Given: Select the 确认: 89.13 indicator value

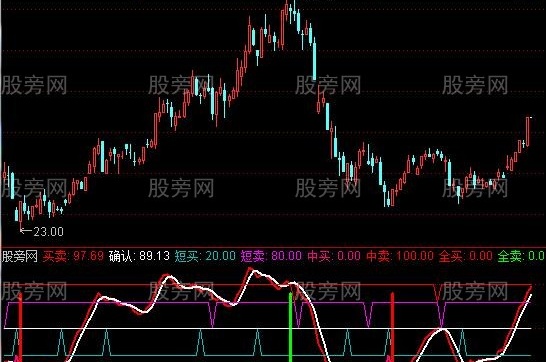Looking at the screenshot, I should click(x=139, y=256).
